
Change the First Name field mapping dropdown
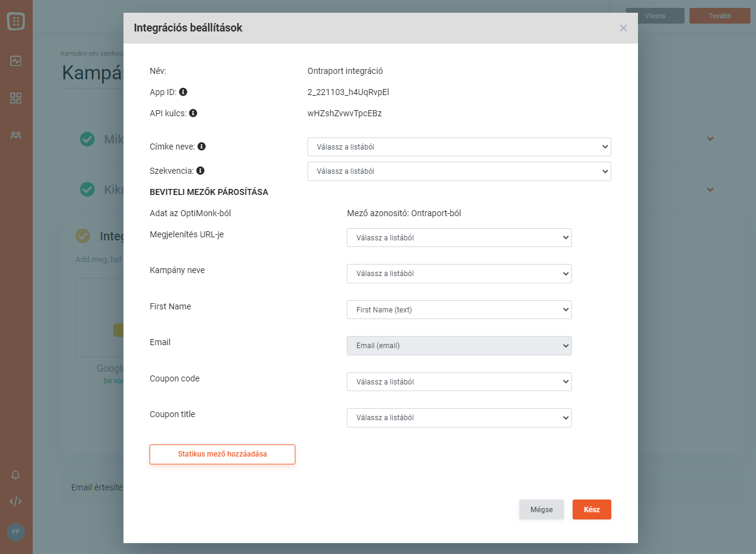459,310
